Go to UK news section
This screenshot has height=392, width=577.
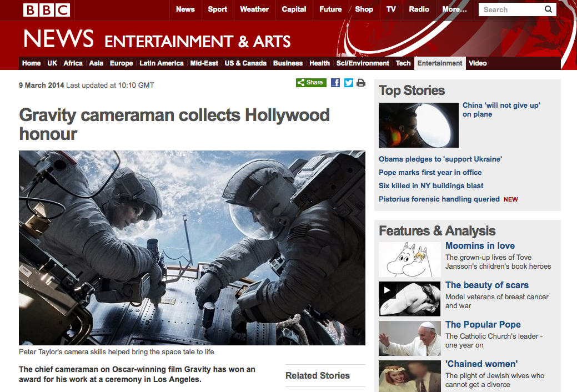(x=52, y=63)
